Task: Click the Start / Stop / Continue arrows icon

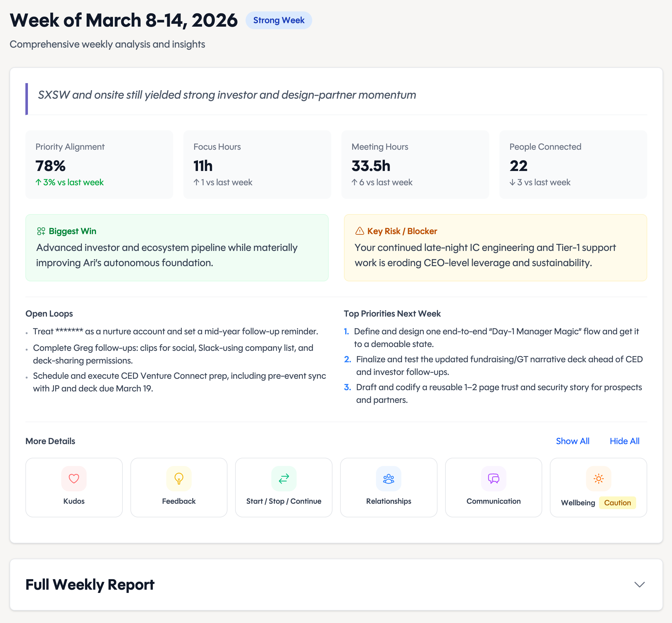Action: click(284, 478)
